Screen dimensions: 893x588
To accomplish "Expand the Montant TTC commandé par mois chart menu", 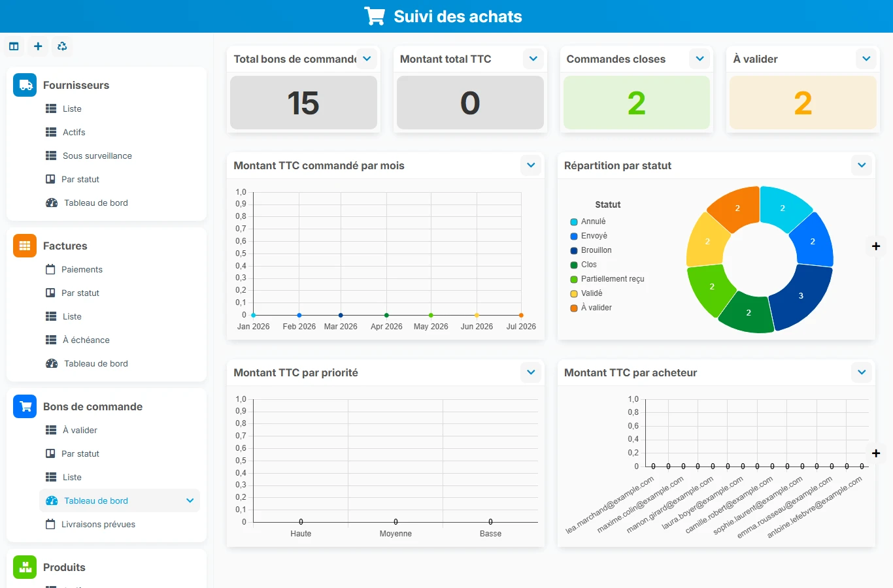I will (x=531, y=165).
